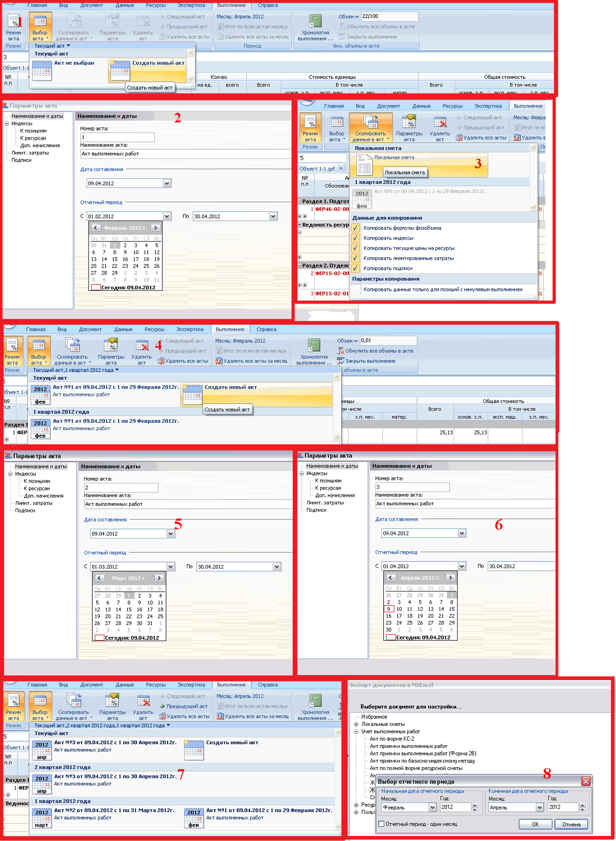
Task: Click Удалить все акты за месяц above Акт №3 list
Action: [x=253, y=716]
